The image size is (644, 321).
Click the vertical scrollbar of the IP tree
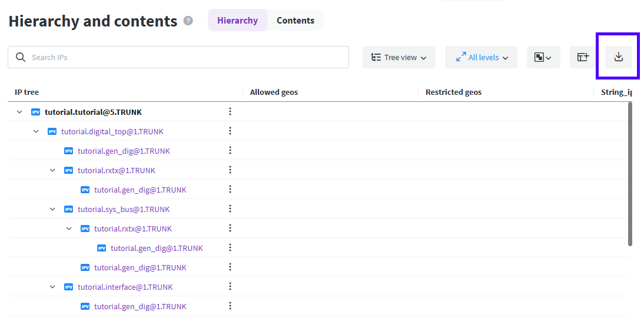point(630,174)
